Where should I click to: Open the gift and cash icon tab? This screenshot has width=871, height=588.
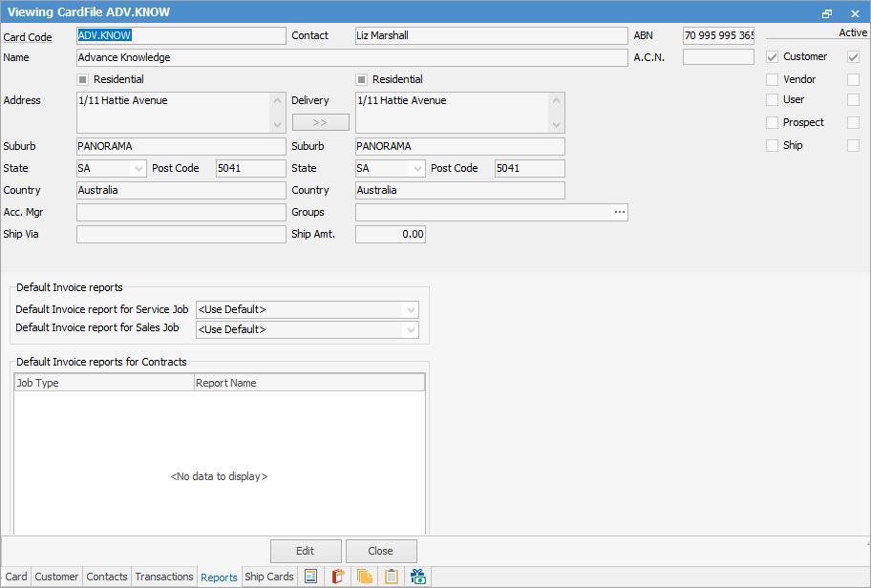click(418, 577)
